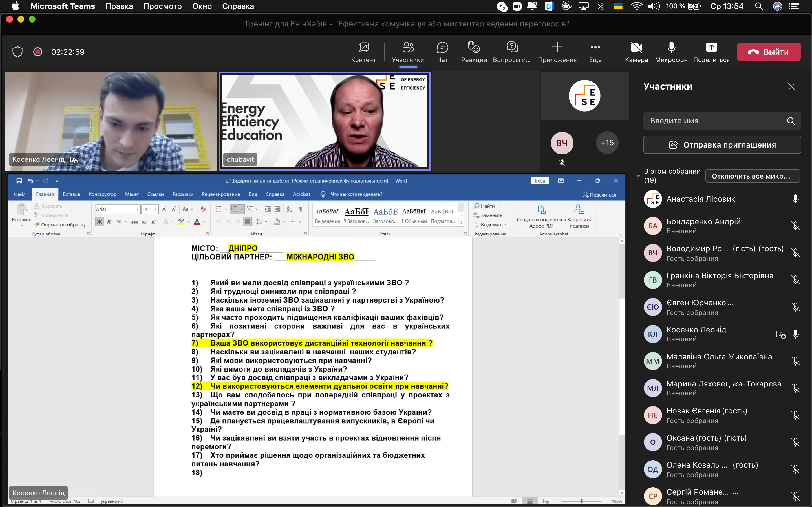Click the red Выйти leave button
Screen dimensions: 812x507
[x=768, y=52]
